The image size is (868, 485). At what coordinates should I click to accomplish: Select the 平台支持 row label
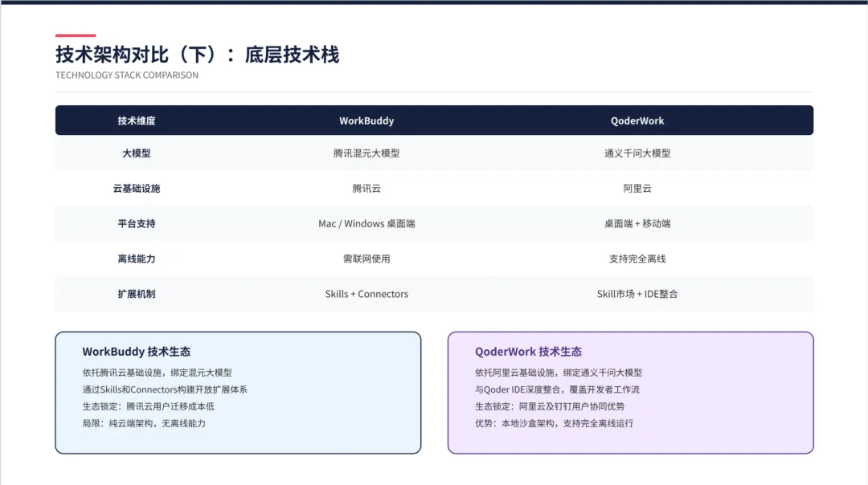coord(136,224)
